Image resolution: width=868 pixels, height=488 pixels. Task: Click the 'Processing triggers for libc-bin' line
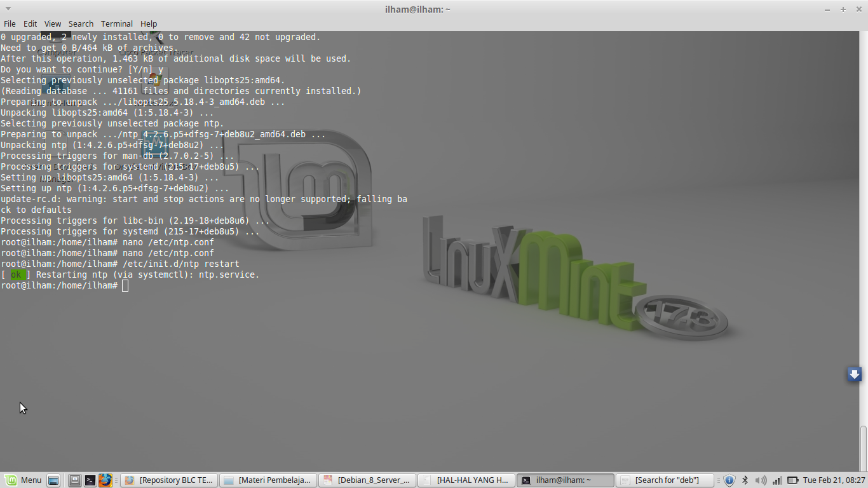point(135,220)
